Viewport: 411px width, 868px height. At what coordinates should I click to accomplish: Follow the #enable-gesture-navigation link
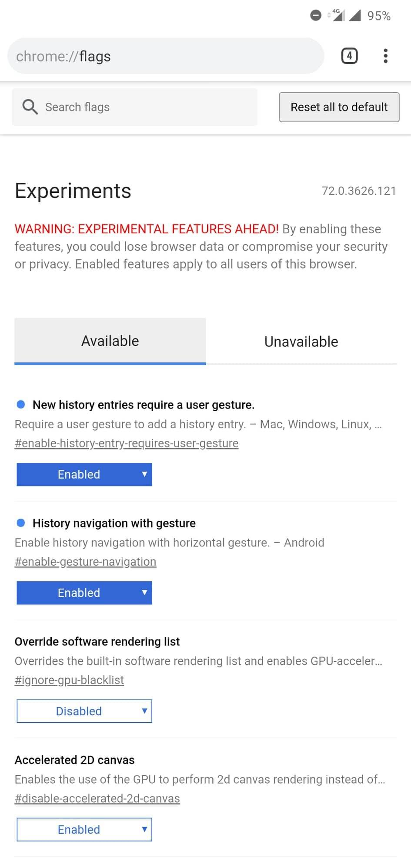coord(85,561)
